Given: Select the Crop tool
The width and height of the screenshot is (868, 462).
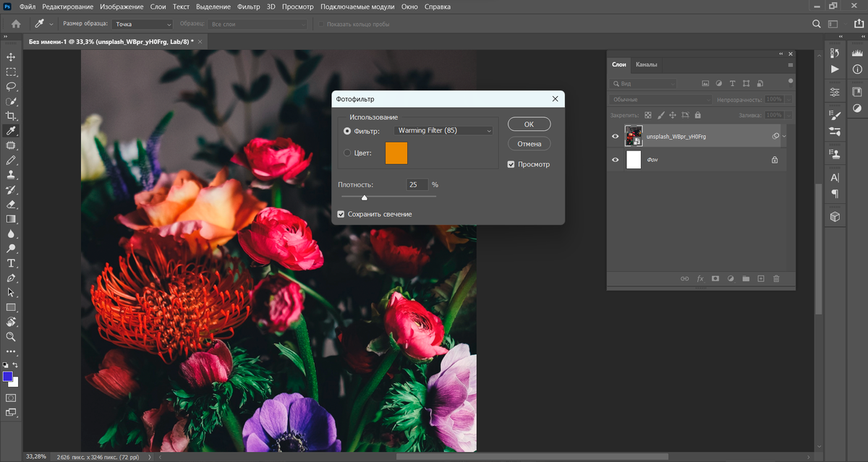Looking at the screenshot, I should click(x=11, y=116).
